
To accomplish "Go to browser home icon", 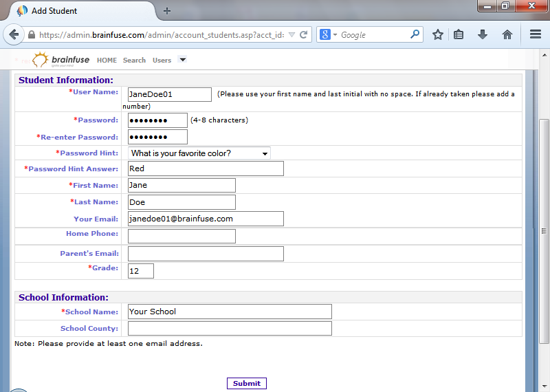I will click(x=507, y=34).
